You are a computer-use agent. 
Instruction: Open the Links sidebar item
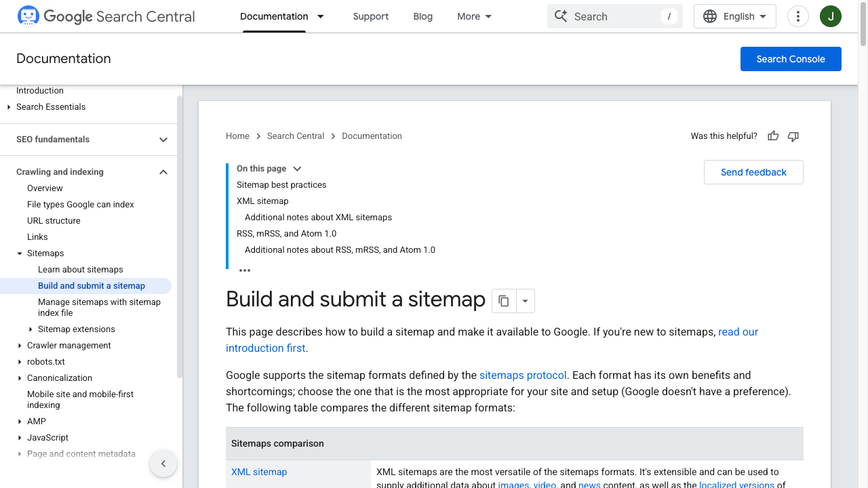click(37, 237)
